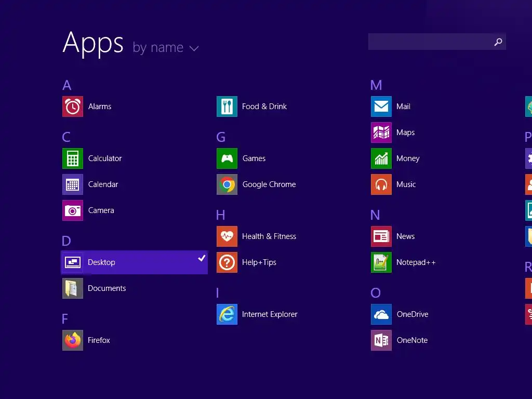Click the letter M group header
Viewport: 532px width, 399px height.
[x=376, y=85]
